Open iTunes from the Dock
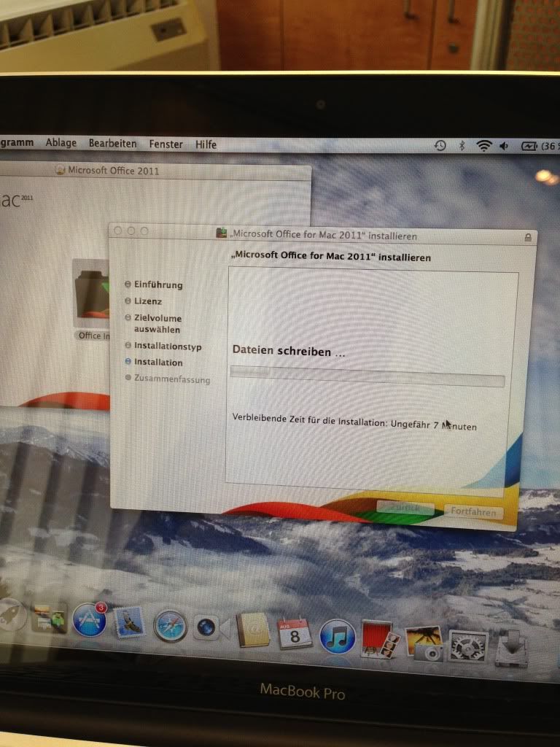This screenshot has height=747, width=560. point(337,636)
